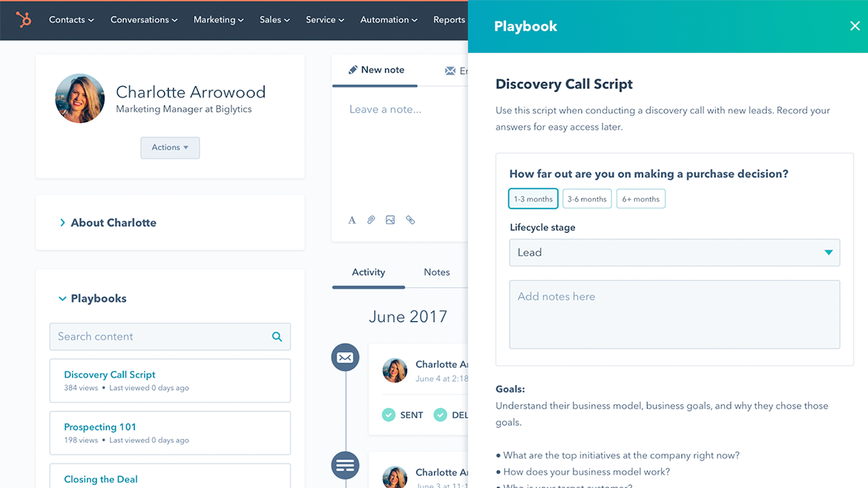Choose the 3-6 months option

pos(587,199)
